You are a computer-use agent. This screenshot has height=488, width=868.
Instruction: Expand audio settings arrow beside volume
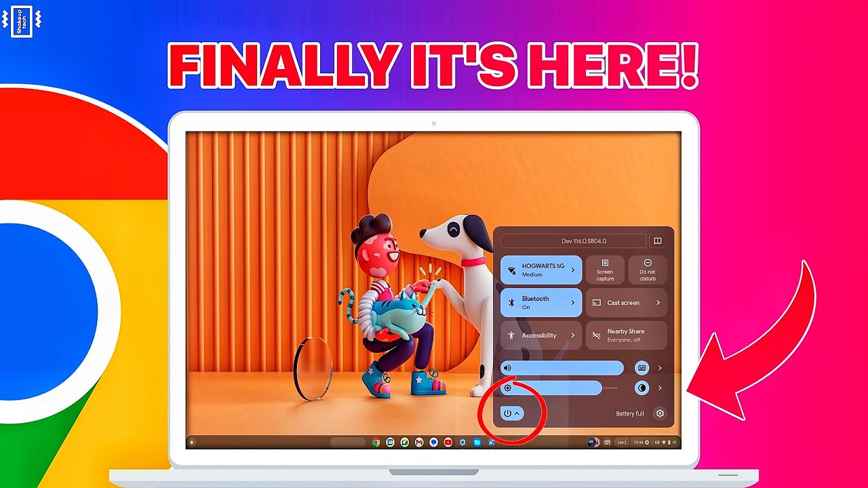click(660, 368)
